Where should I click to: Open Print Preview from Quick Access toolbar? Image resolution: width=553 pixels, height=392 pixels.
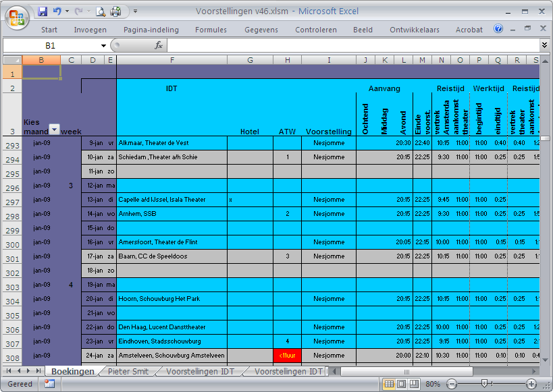point(101,11)
